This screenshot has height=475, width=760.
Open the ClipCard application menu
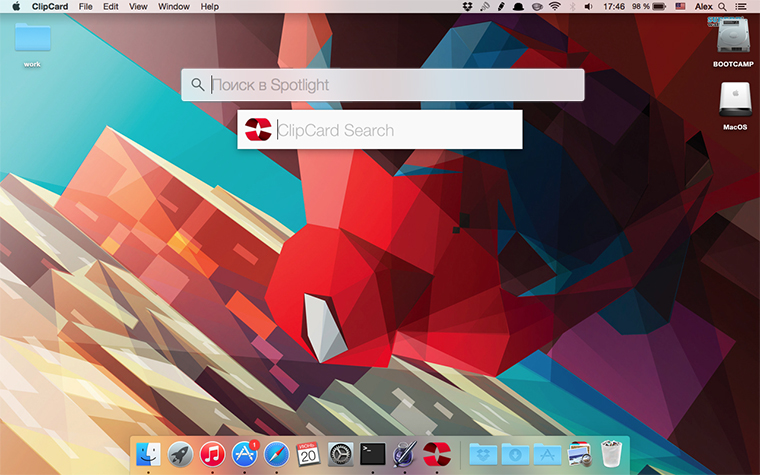pyautogui.click(x=50, y=6)
